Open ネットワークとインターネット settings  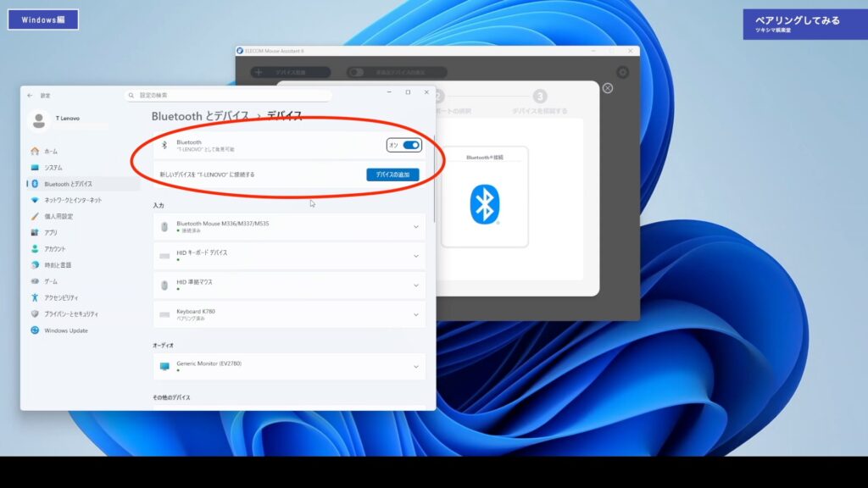click(72, 200)
